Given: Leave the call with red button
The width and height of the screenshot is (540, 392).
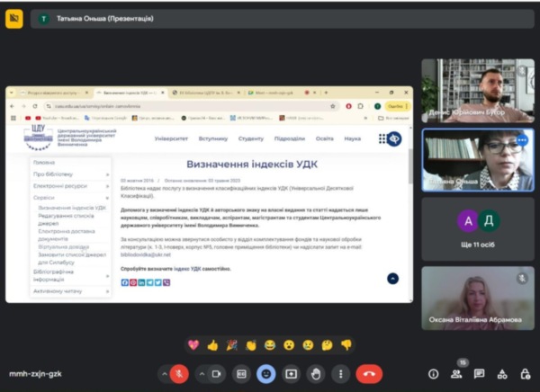Looking at the screenshot, I should pos(369,373).
